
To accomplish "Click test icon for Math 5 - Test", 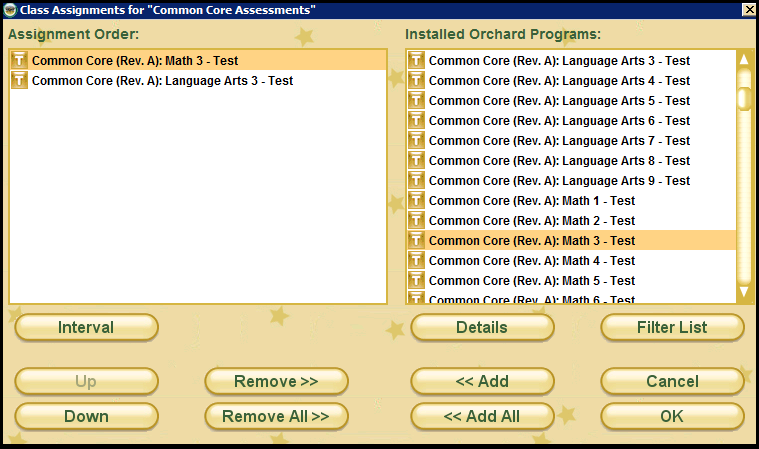I will [x=416, y=281].
